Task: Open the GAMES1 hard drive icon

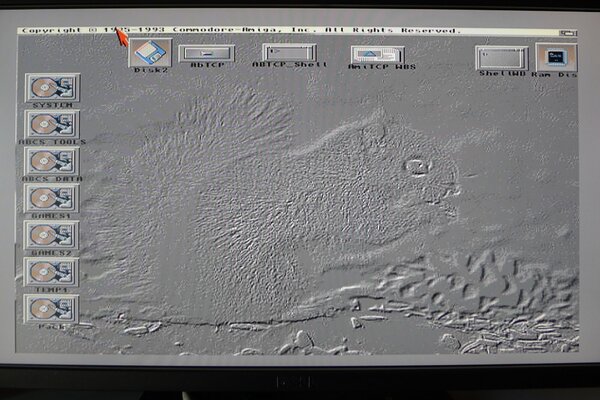Action: pos(52,198)
